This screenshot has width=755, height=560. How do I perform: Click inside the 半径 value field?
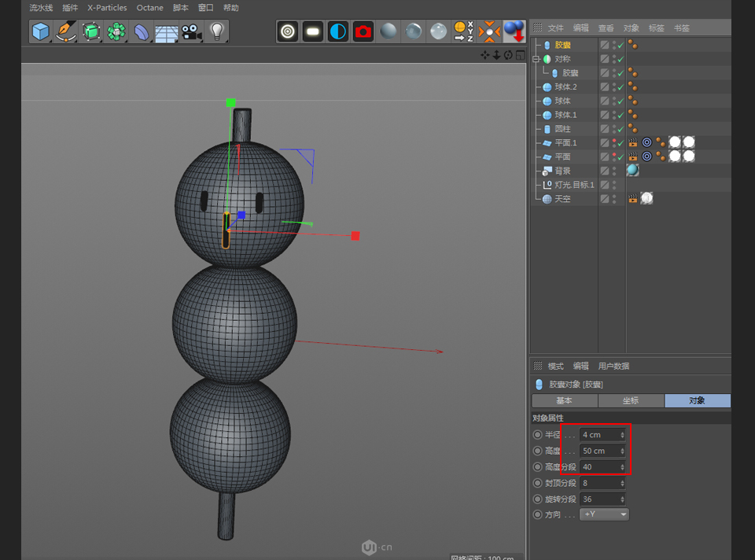[x=598, y=434]
